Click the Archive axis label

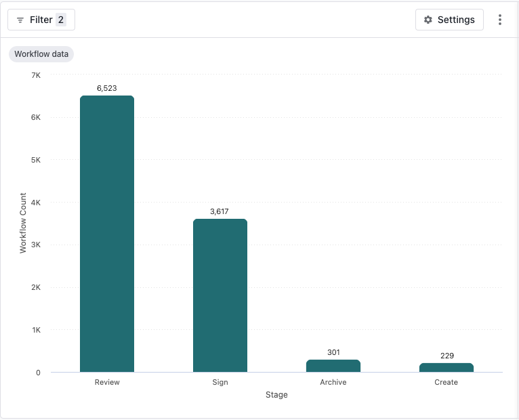pyautogui.click(x=333, y=382)
